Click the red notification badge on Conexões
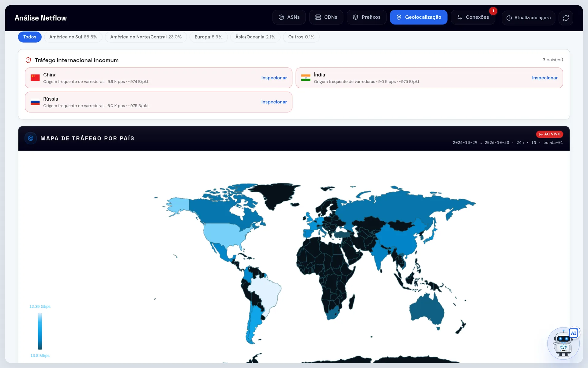This screenshot has height=368, width=588. pyautogui.click(x=493, y=11)
